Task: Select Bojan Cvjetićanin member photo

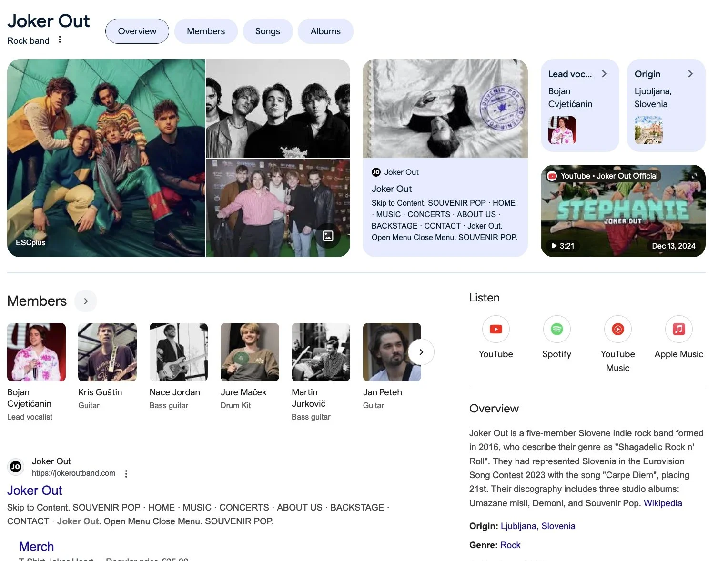Action: point(36,352)
